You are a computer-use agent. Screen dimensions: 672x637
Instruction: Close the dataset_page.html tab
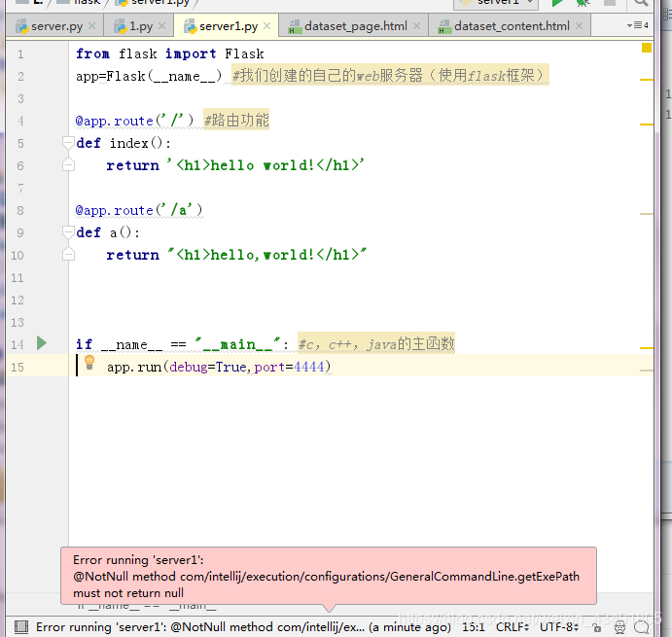(416, 26)
